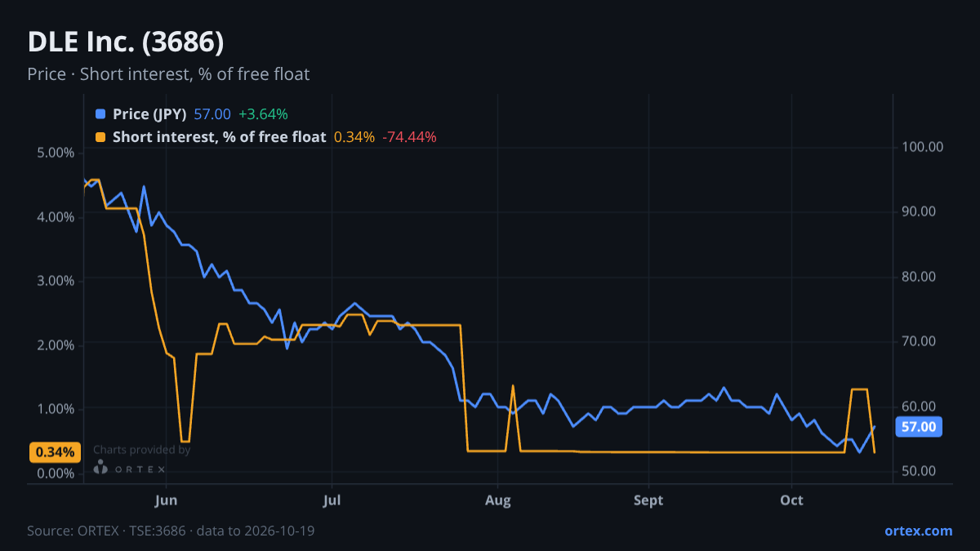Click the blue 57.00 axis badge
This screenshot has width=980, height=551.
pyautogui.click(x=919, y=426)
